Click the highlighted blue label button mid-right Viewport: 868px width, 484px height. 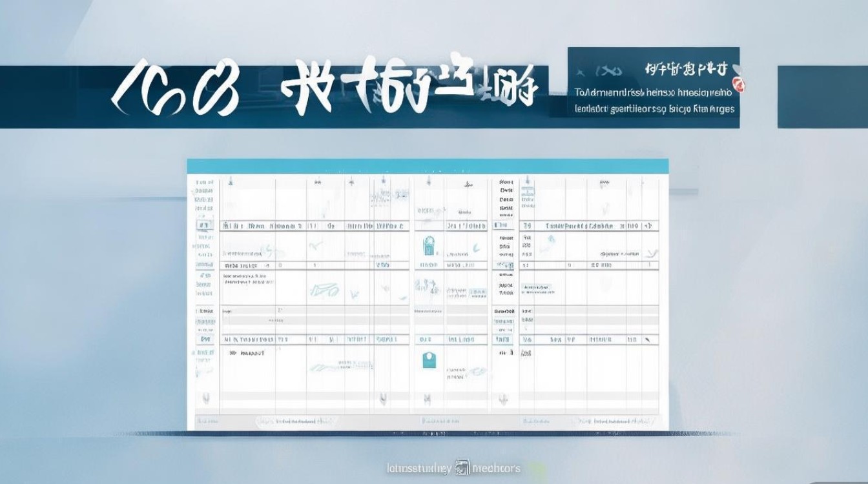(x=536, y=288)
